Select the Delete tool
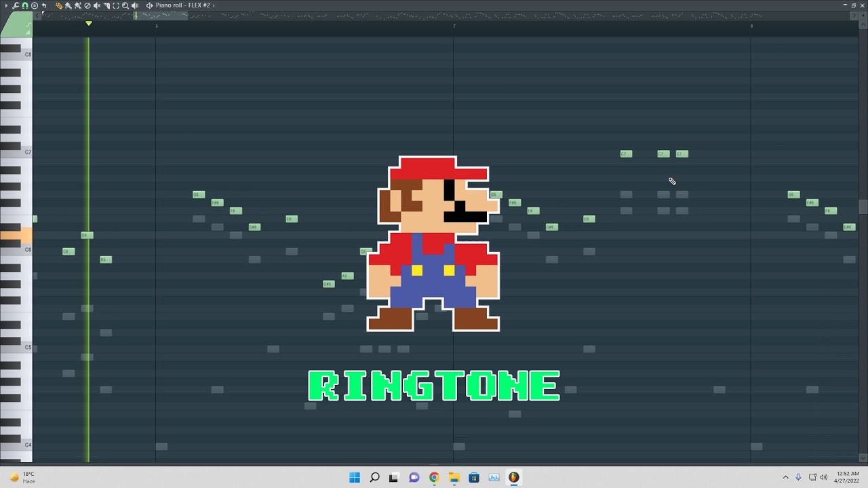Viewport: 868px width, 488px height. coord(87,5)
